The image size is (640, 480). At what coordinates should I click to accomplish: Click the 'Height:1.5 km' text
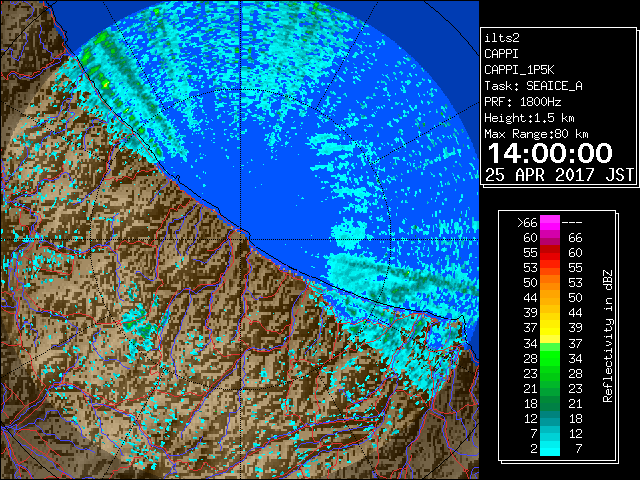coord(529,118)
